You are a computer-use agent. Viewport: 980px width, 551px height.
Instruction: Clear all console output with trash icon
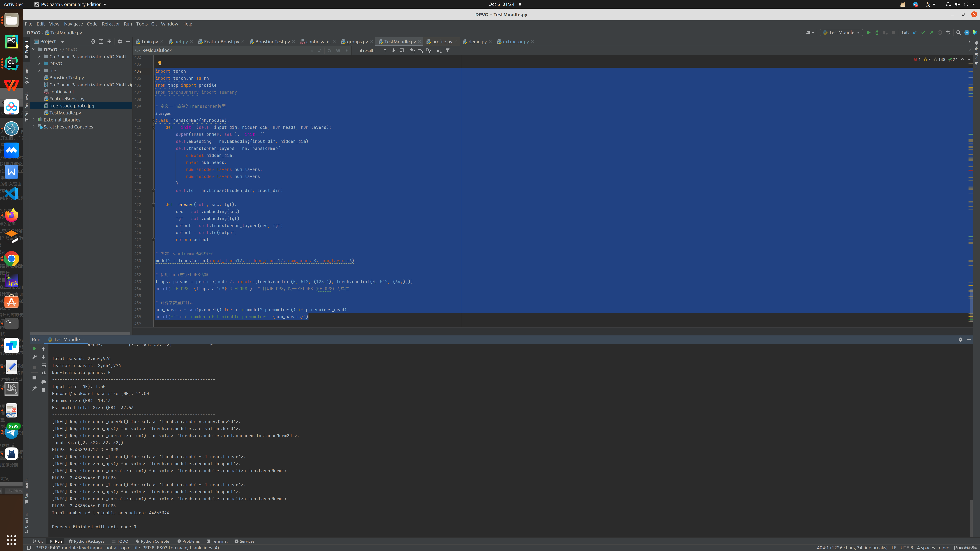coord(44,390)
